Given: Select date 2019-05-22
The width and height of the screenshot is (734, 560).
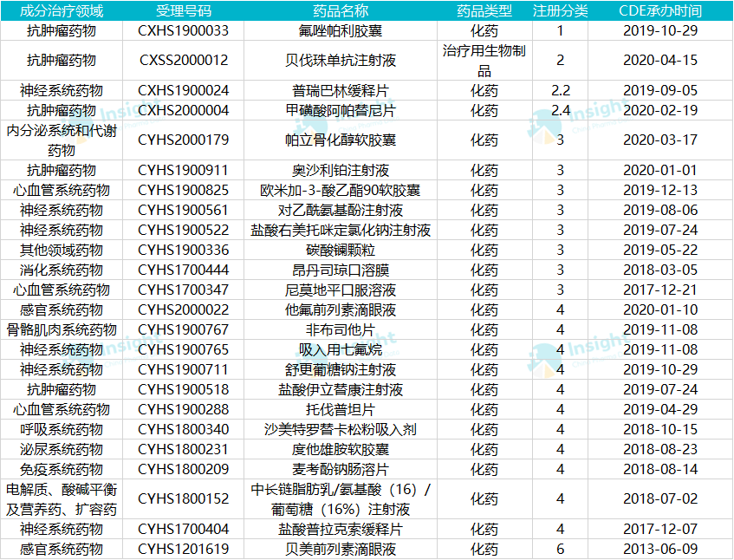Looking at the screenshot, I should [x=660, y=250].
